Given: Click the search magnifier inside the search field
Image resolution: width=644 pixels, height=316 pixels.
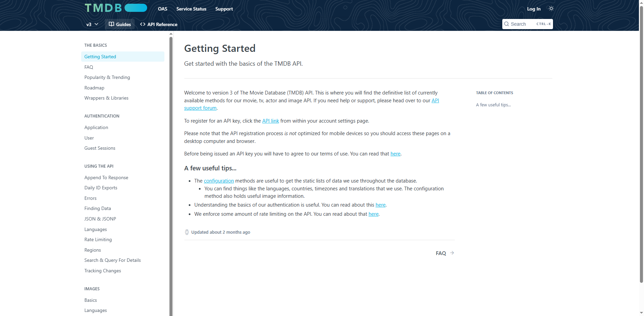Looking at the screenshot, I should coord(506,24).
